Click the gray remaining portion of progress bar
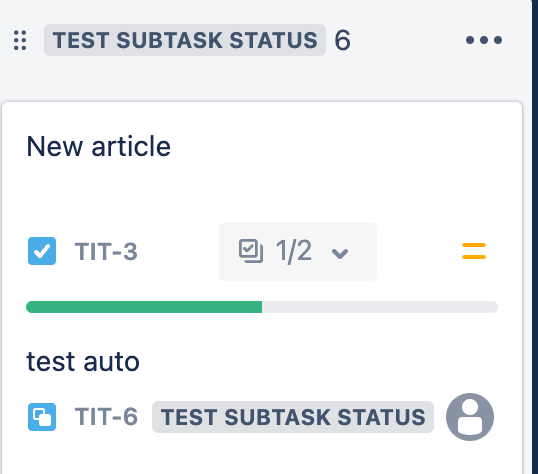 [380, 307]
